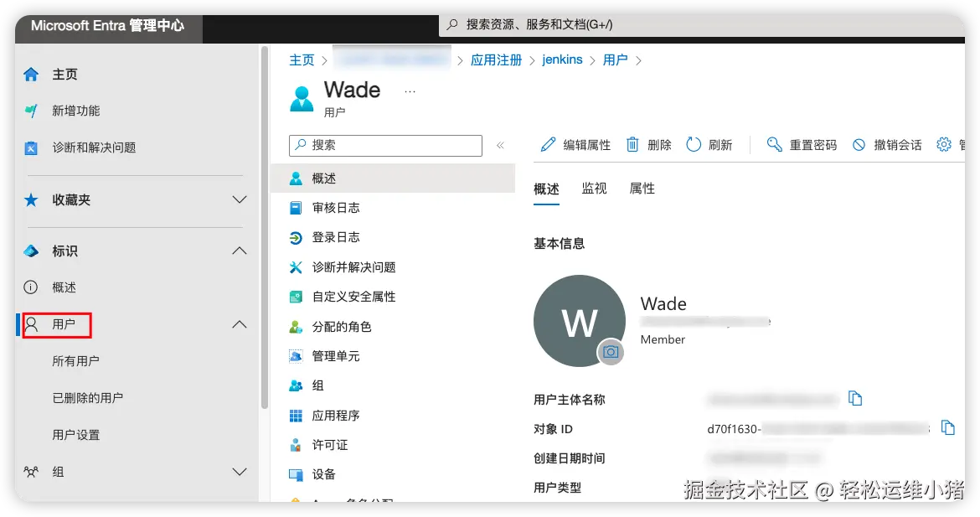This screenshot has width=980, height=517.
Task: Click the 自定义安全属性 icon
Action: coord(296,297)
